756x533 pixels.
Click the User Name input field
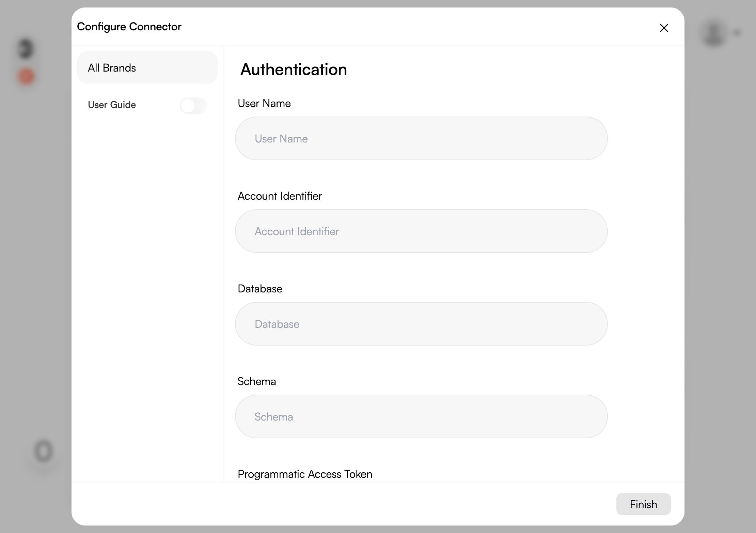point(421,138)
